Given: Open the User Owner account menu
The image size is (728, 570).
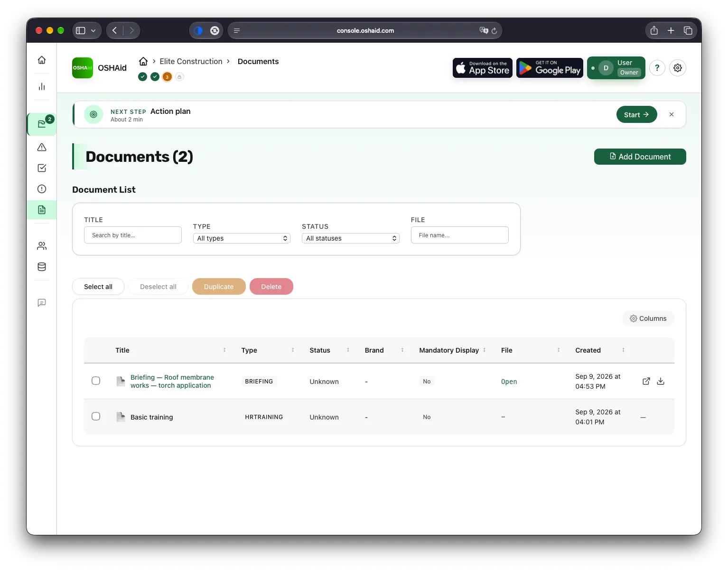Looking at the screenshot, I should (x=616, y=68).
